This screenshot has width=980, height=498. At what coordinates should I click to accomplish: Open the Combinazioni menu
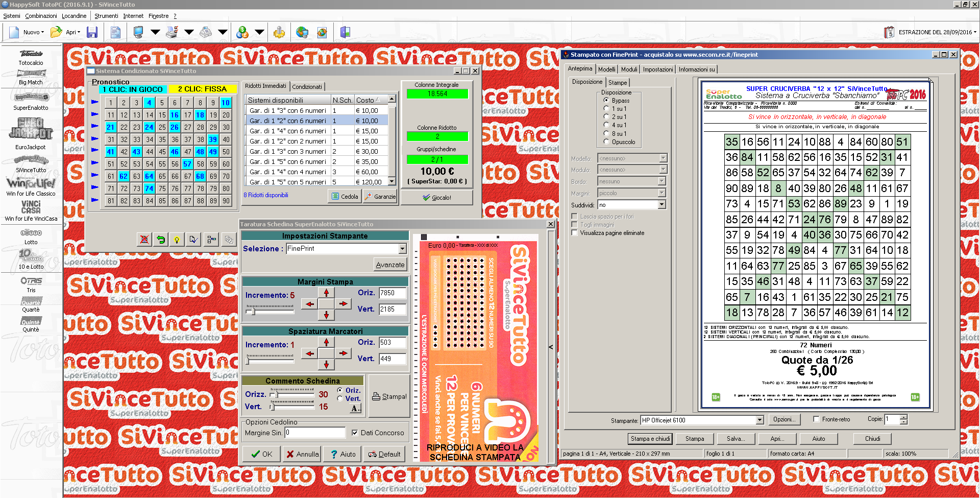click(41, 16)
